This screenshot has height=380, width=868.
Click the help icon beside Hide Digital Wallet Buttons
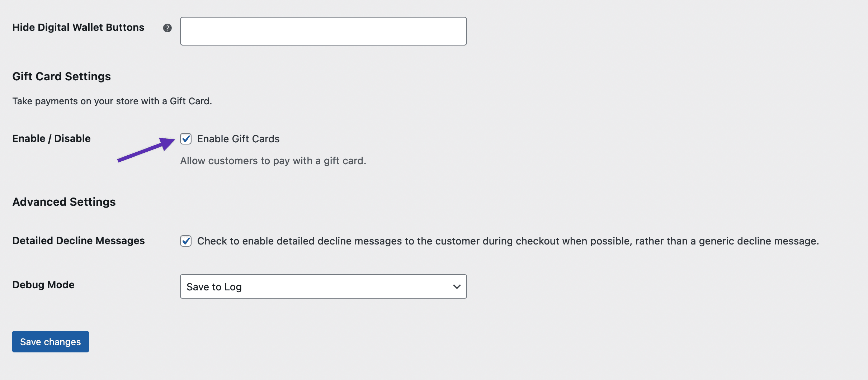(167, 28)
